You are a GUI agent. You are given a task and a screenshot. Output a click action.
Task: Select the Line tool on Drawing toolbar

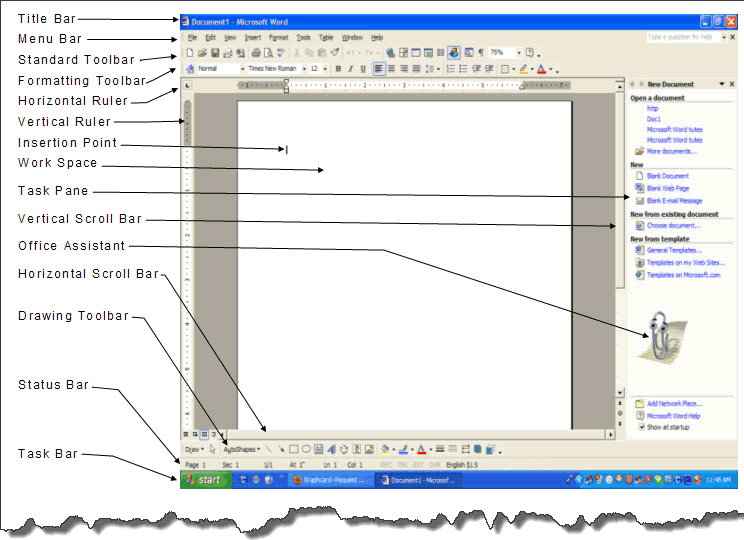[269, 449]
